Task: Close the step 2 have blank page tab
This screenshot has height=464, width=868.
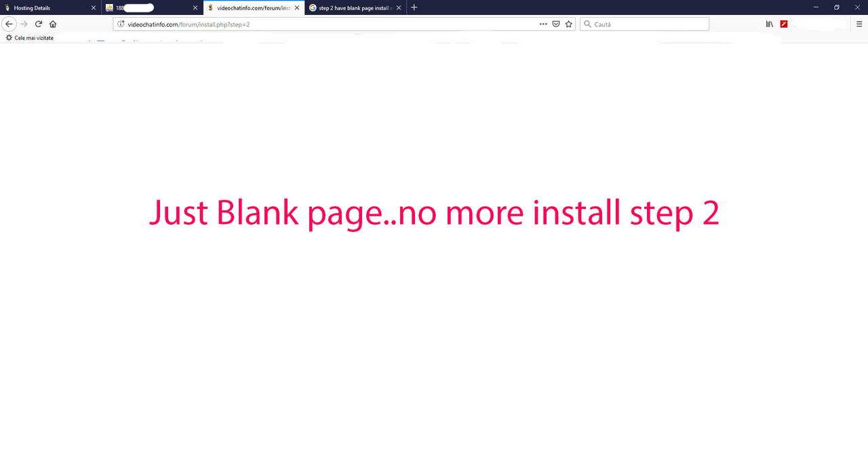Action: pyautogui.click(x=398, y=8)
